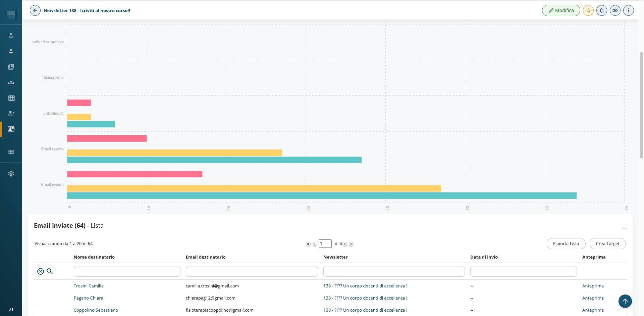
Task: Copy link with chain icon
Action: pyautogui.click(x=615, y=10)
